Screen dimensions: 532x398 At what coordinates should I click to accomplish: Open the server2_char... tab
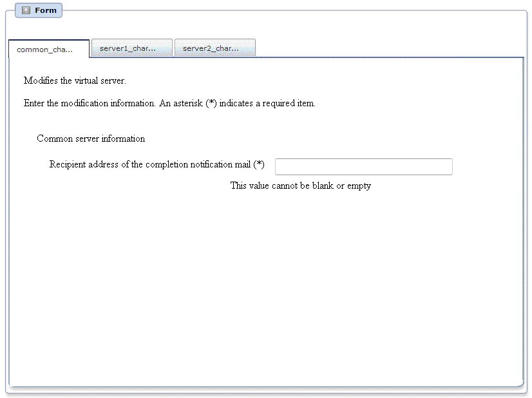(214, 48)
